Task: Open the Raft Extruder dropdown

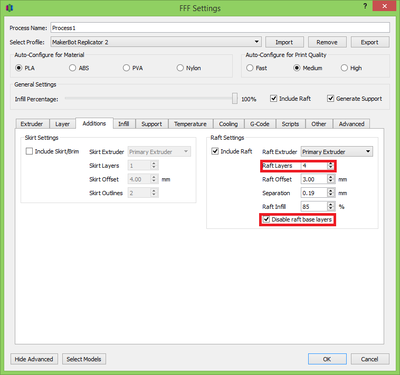Action: [337, 152]
